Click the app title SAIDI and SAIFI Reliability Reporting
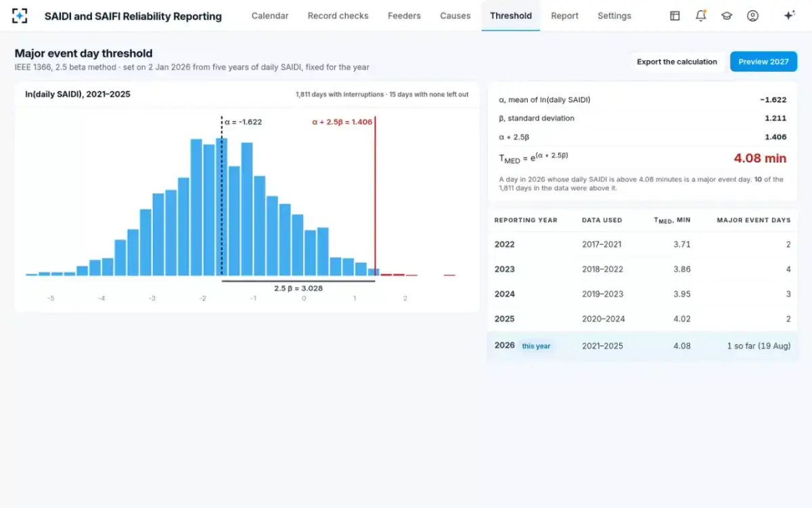This screenshot has height=508, width=812. click(133, 16)
